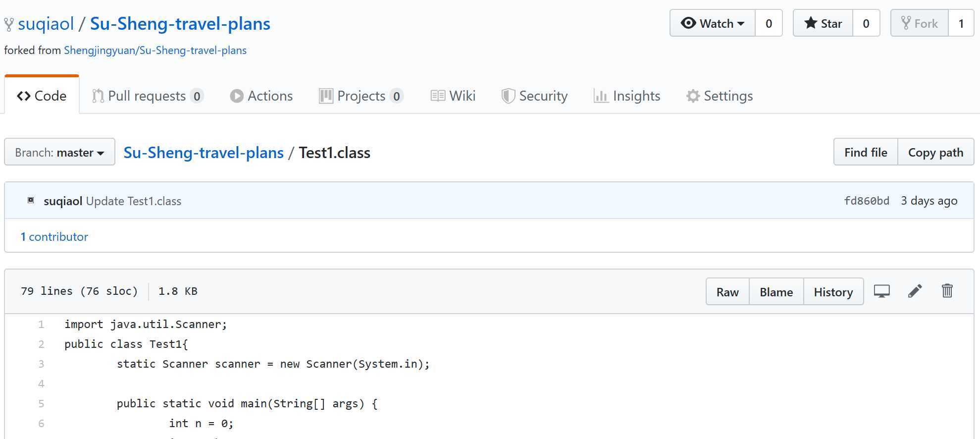Click the Blame button
The image size is (980, 439).
click(776, 292)
